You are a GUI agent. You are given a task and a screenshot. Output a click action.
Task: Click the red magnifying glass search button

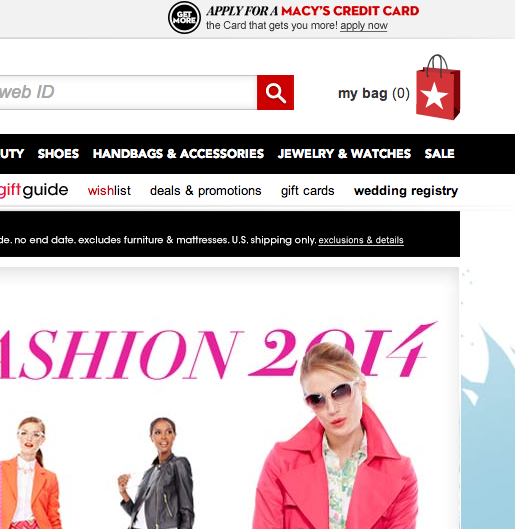point(275,92)
